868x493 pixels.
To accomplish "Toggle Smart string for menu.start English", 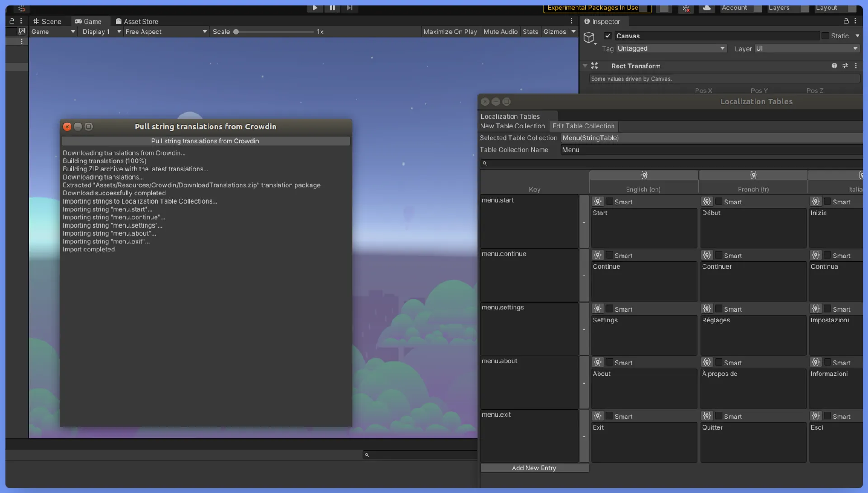I will pyautogui.click(x=609, y=201).
